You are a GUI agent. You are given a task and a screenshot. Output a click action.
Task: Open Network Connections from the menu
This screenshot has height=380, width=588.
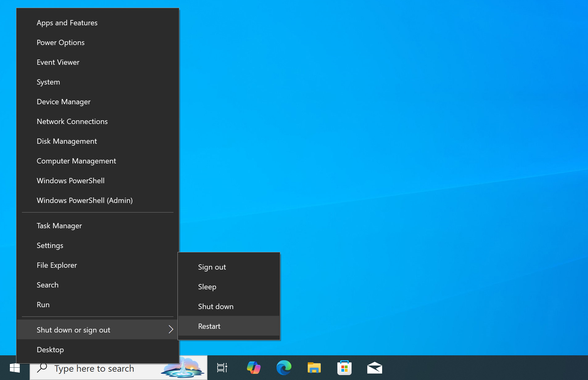click(72, 122)
